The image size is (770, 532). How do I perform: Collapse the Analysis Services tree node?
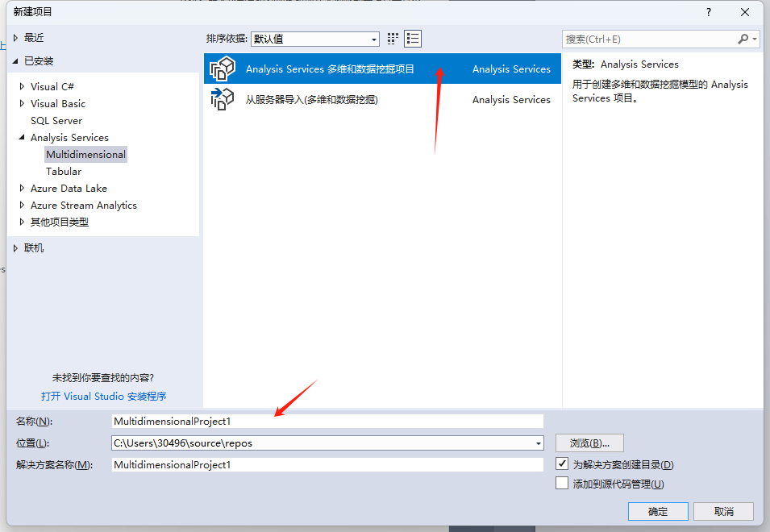click(x=22, y=137)
